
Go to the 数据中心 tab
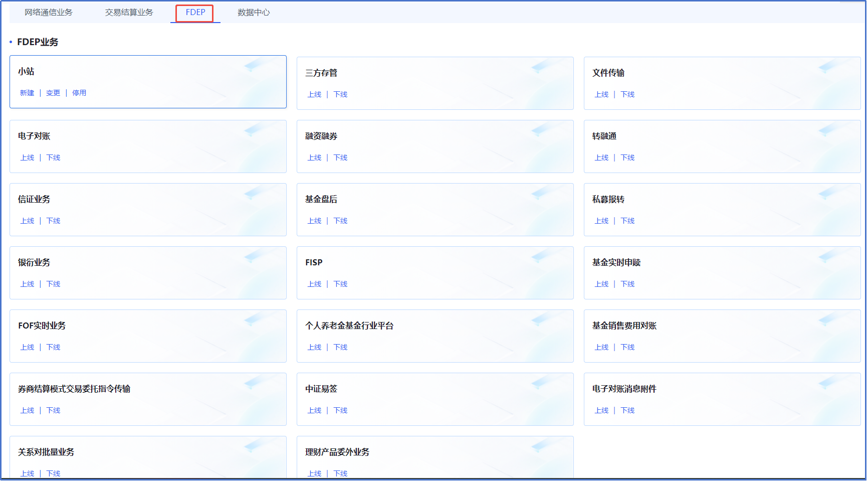point(254,13)
